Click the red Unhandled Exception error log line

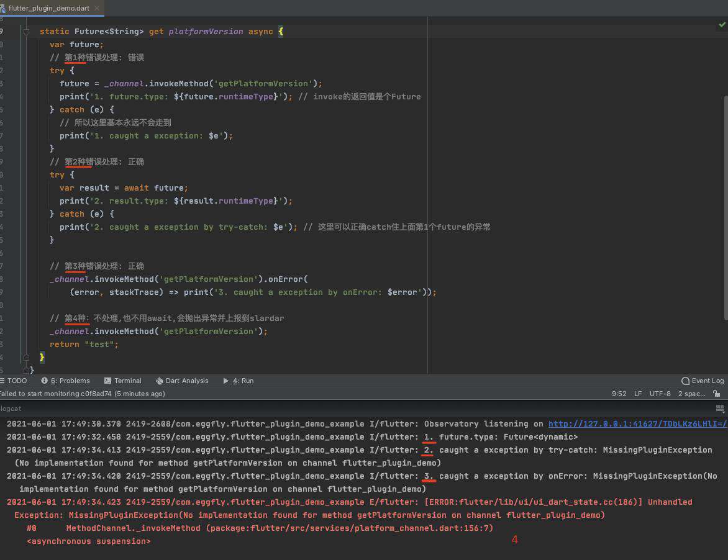pyautogui.click(x=350, y=508)
